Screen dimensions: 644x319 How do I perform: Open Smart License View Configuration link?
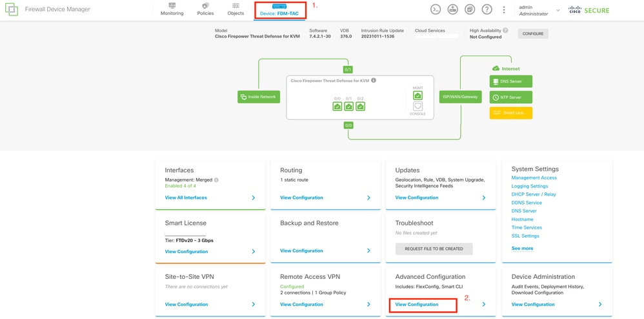point(186,252)
